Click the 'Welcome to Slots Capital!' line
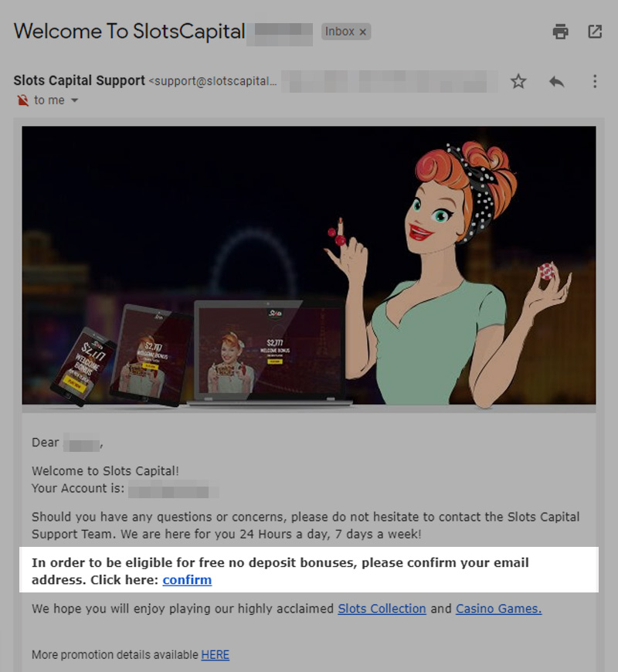 coord(105,471)
